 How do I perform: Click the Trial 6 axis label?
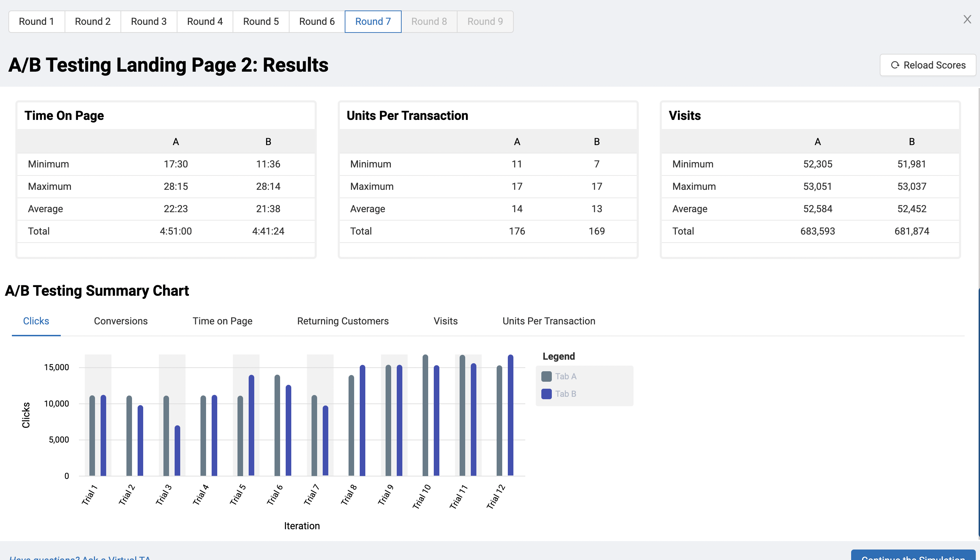pyautogui.click(x=275, y=495)
